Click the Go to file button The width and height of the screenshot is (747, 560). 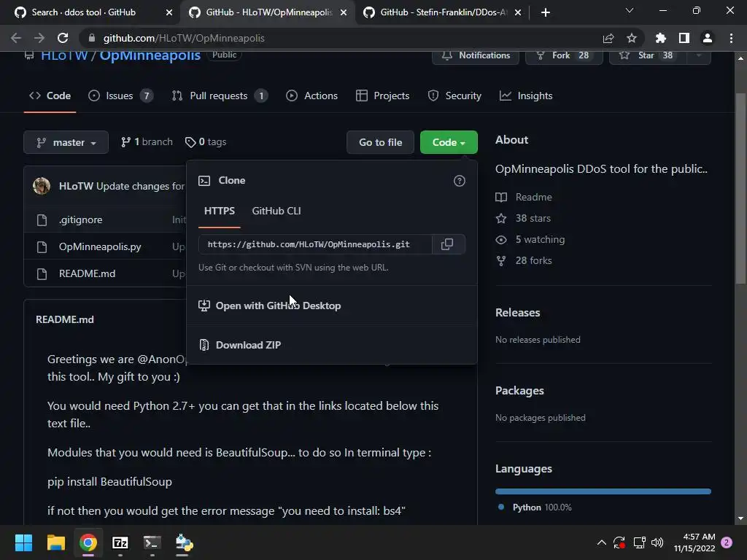pos(380,142)
